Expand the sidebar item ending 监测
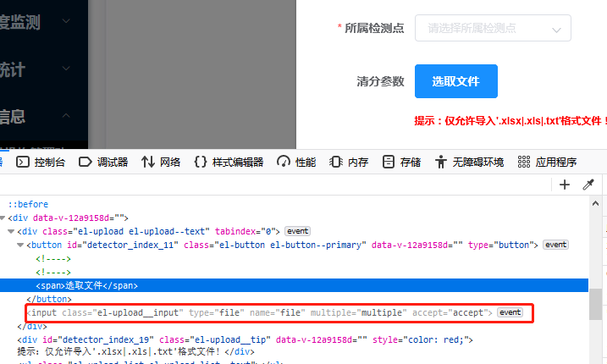 point(66,21)
